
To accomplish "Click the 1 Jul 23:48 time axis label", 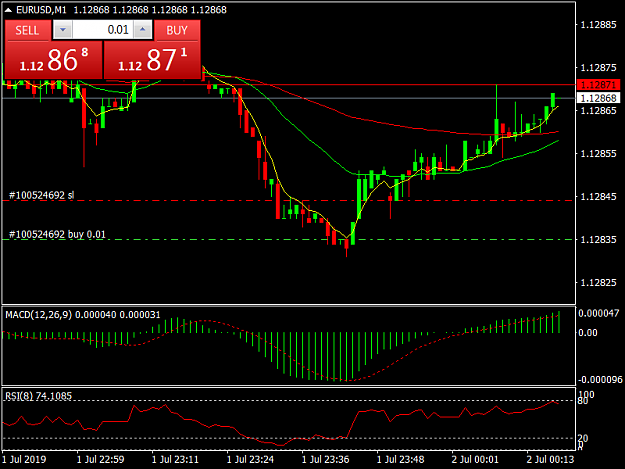I will pos(401,459).
